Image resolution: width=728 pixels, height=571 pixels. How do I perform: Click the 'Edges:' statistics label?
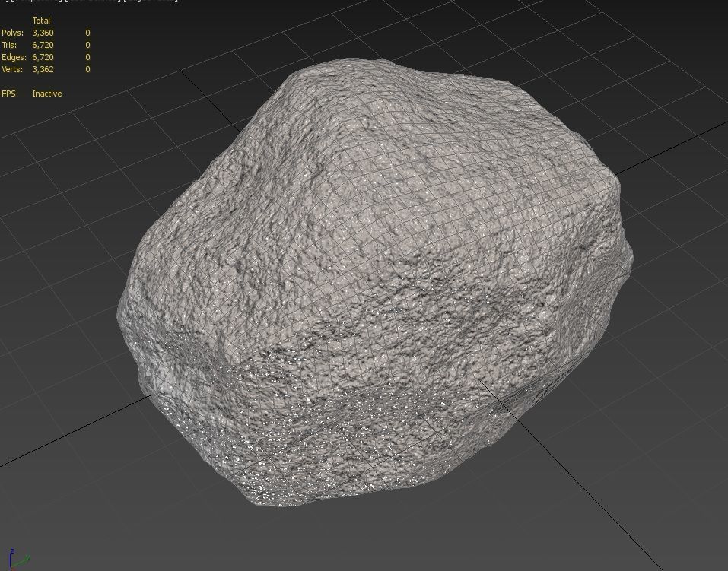point(14,57)
